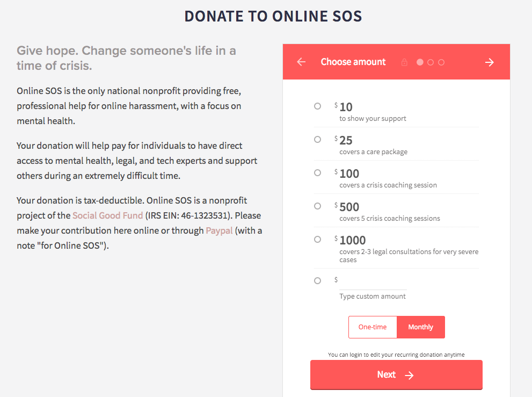
Task: Select the $25 care package donation option
Action: pyautogui.click(x=317, y=139)
